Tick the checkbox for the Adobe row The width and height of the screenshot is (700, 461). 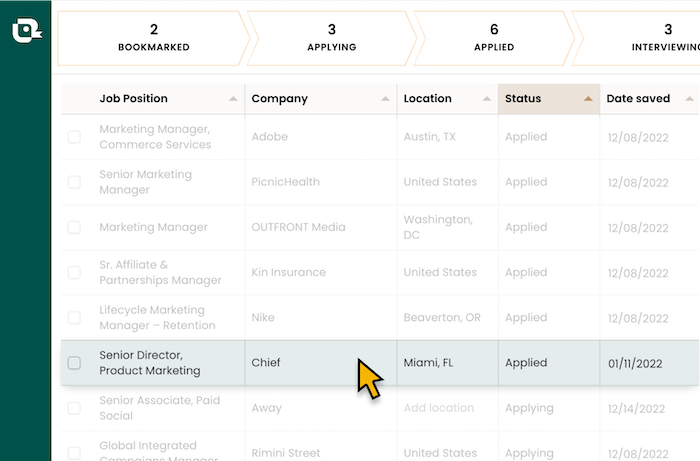pyautogui.click(x=74, y=137)
